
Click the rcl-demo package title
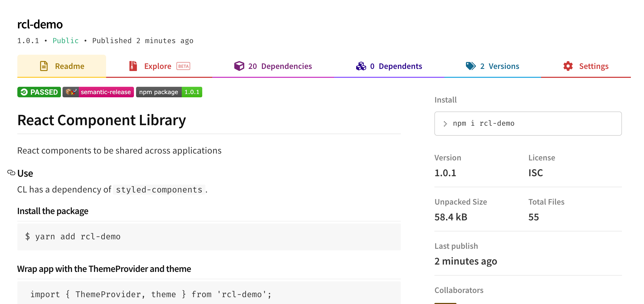coord(40,24)
